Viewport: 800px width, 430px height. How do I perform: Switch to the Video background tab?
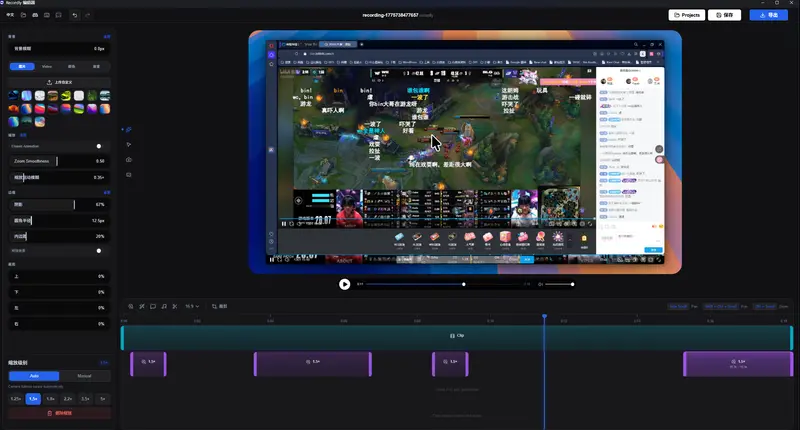[x=46, y=66]
